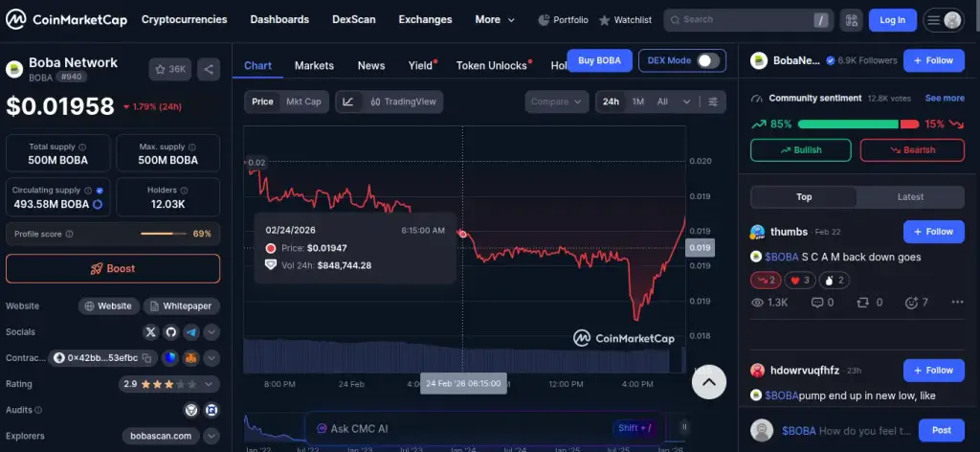Copy the contract address 0x42bb...53efbc
This screenshot has width=980, height=452.
tap(146, 358)
